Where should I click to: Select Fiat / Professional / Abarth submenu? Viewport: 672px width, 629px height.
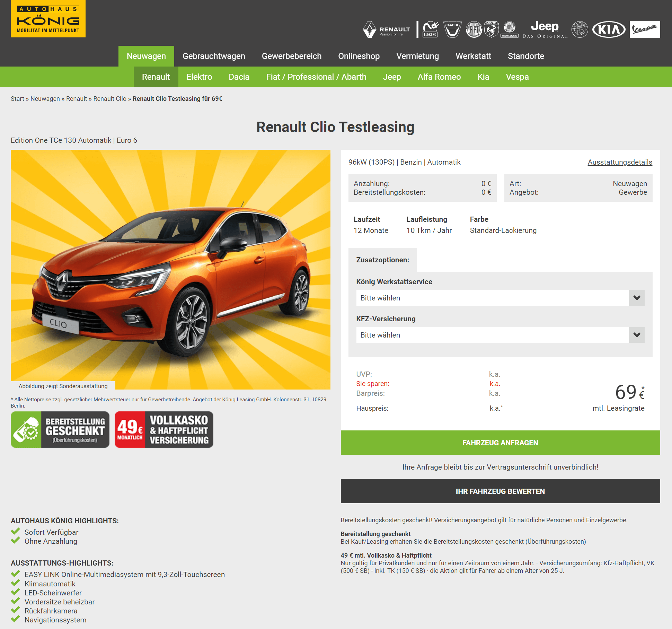(x=316, y=77)
